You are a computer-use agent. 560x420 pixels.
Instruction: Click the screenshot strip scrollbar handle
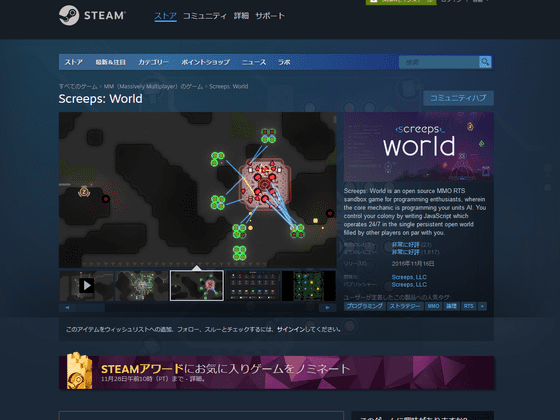(90, 308)
